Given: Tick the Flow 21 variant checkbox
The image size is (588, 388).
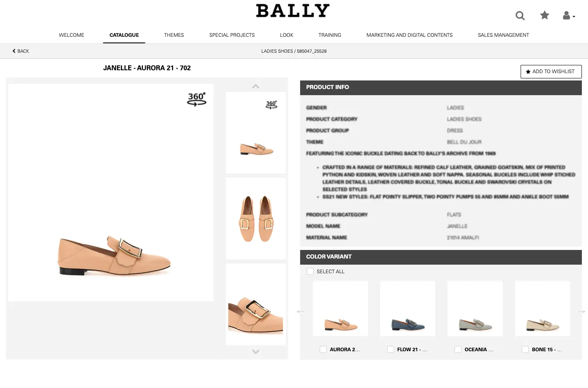Looking at the screenshot, I should [390, 350].
